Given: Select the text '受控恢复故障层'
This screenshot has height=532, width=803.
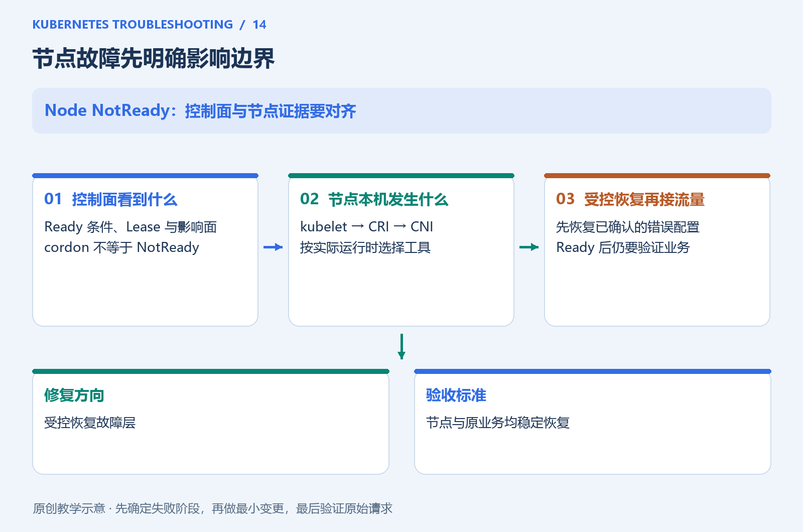Looking at the screenshot, I should click(x=90, y=423).
